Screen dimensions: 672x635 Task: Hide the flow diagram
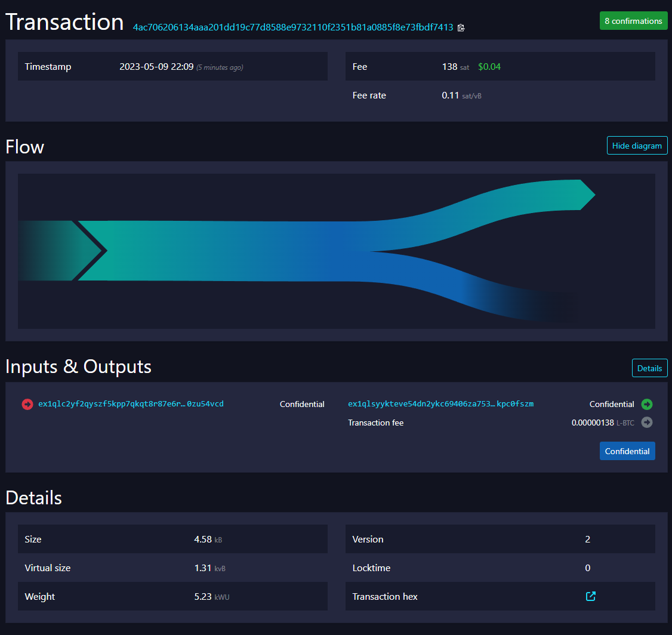(x=637, y=145)
